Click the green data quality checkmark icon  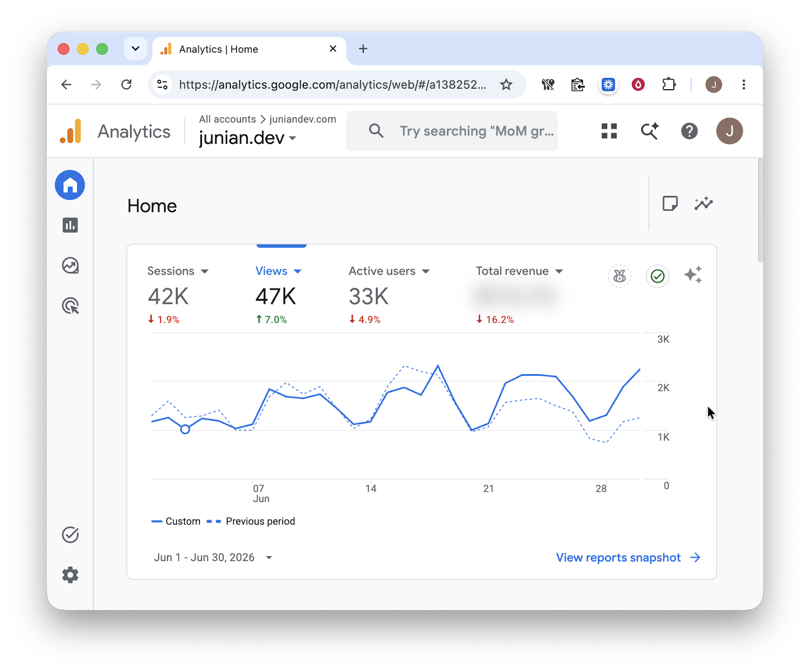[658, 276]
